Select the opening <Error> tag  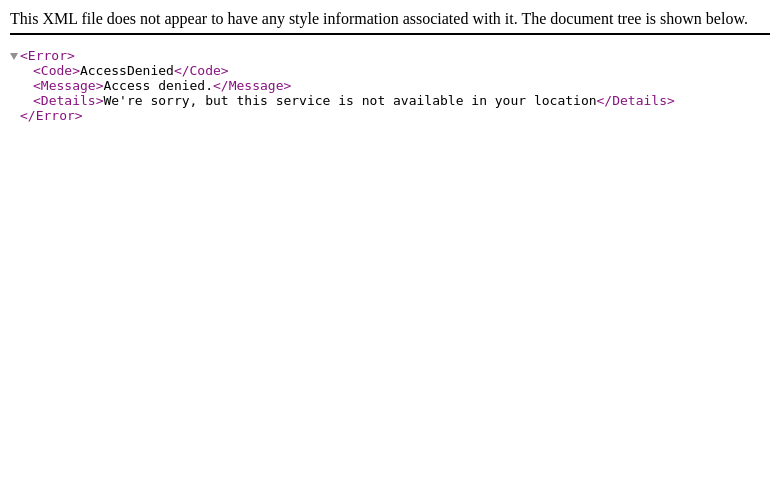tap(47, 56)
